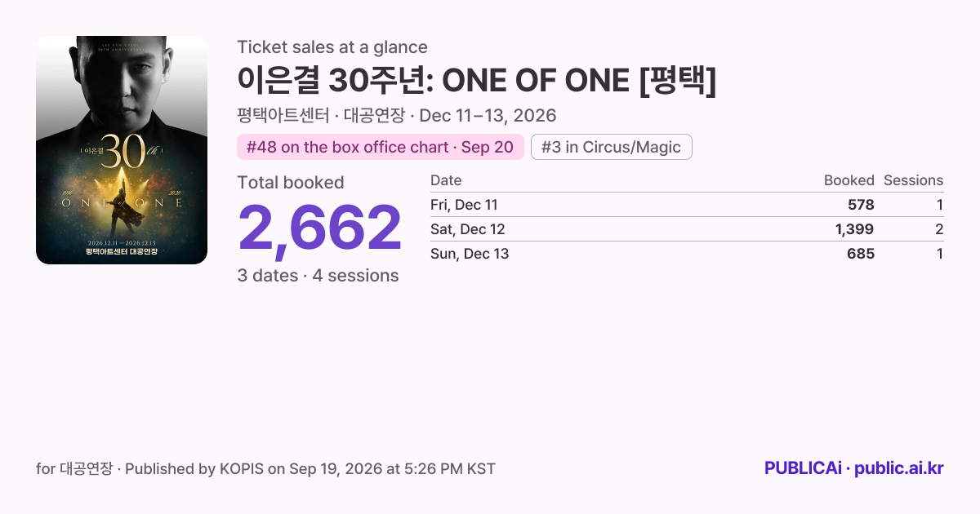
Task: Open the ONE OF ONE poster thumbnail
Action: click(x=122, y=150)
